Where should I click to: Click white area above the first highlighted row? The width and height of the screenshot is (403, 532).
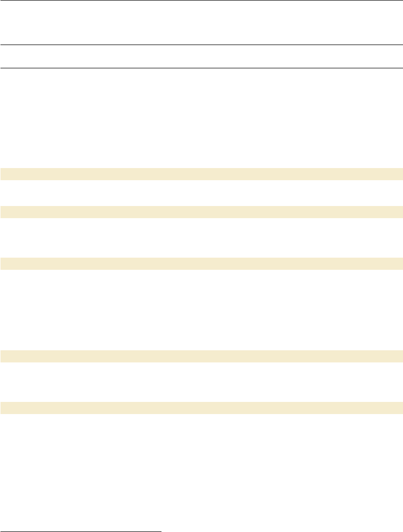click(201, 119)
